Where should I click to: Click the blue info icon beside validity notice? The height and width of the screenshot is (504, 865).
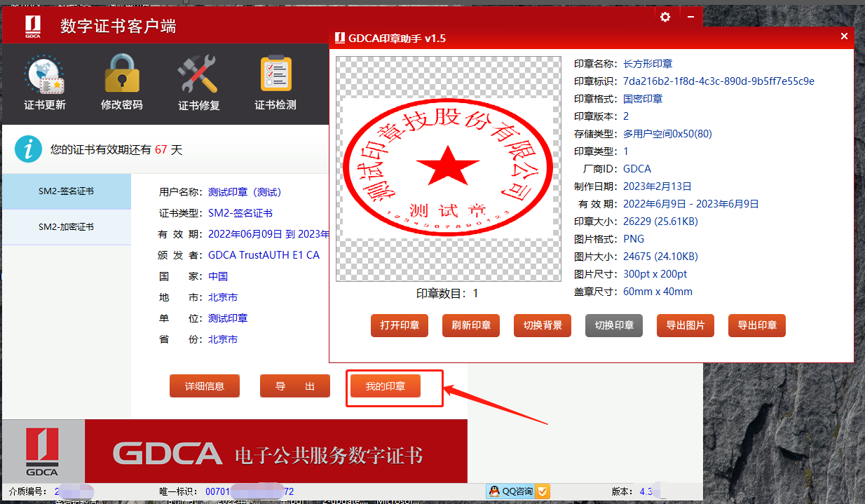[29, 149]
